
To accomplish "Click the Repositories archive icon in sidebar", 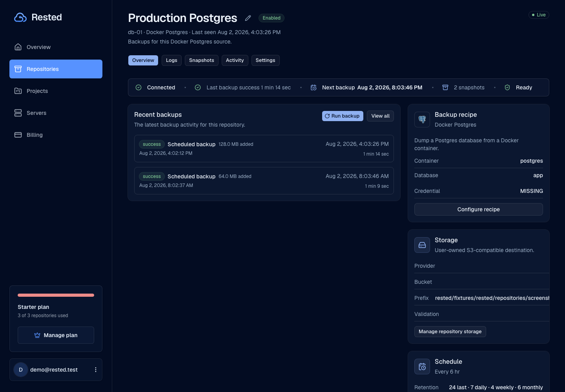I will tap(18, 69).
